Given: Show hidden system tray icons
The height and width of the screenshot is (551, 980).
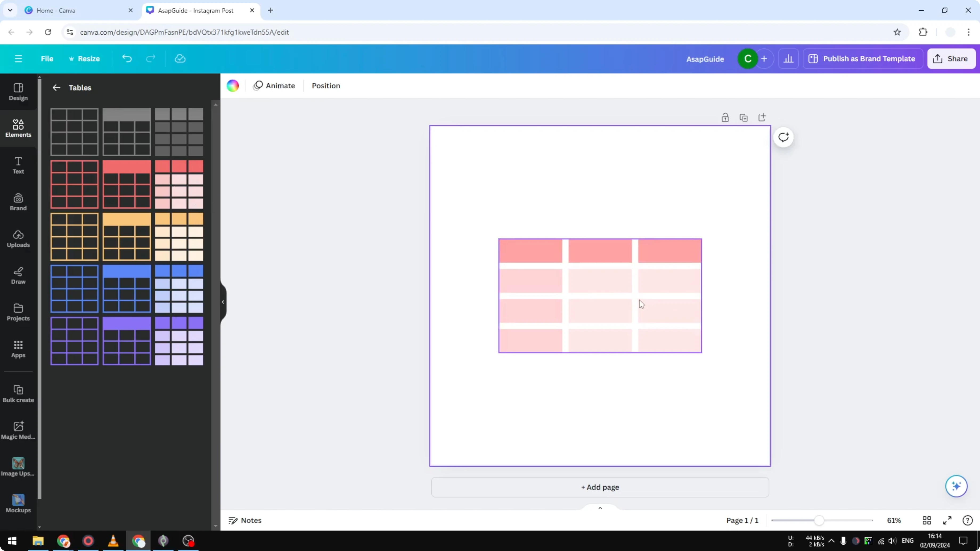Looking at the screenshot, I should point(832,540).
